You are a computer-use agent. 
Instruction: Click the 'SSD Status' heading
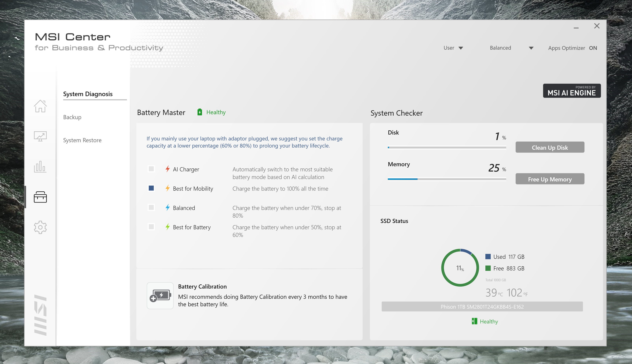(x=394, y=221)
